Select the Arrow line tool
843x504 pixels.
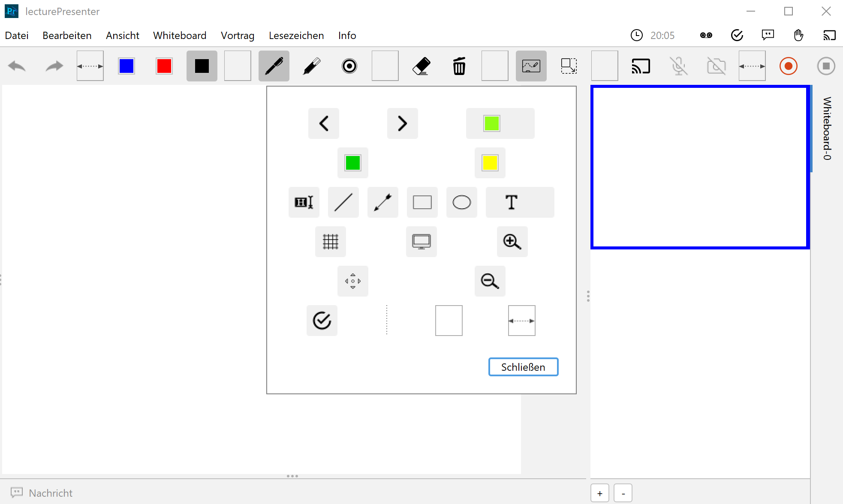(382, 202)
